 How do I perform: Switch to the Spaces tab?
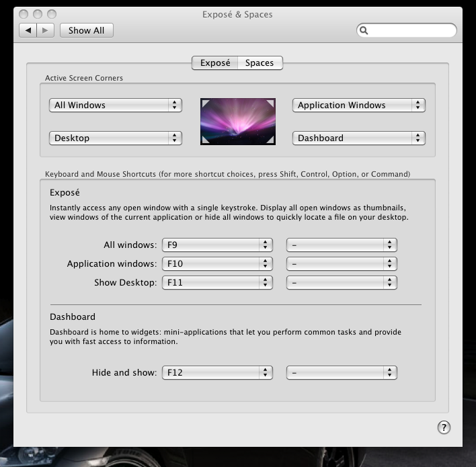click(260, 62)
